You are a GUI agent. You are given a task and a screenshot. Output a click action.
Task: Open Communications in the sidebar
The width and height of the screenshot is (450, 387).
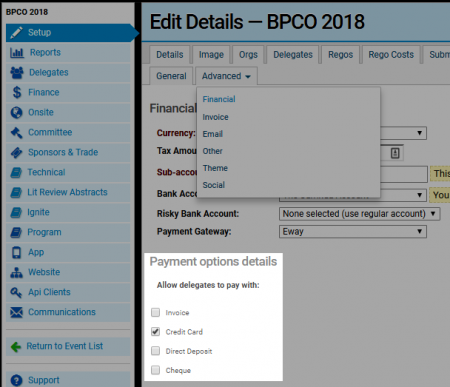pos(68,312)
